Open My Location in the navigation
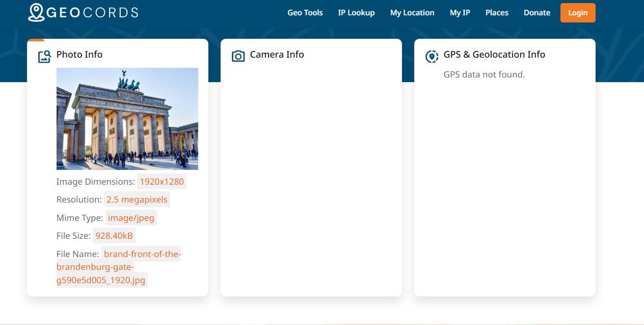644x325 pixels. [x=412, y=13]
